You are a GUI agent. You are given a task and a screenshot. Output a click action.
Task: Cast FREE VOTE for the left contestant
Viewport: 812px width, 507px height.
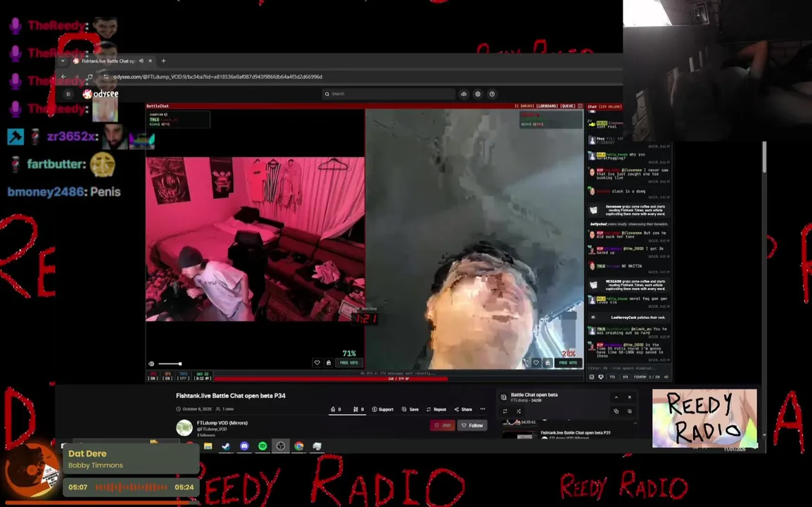point(349,363)
